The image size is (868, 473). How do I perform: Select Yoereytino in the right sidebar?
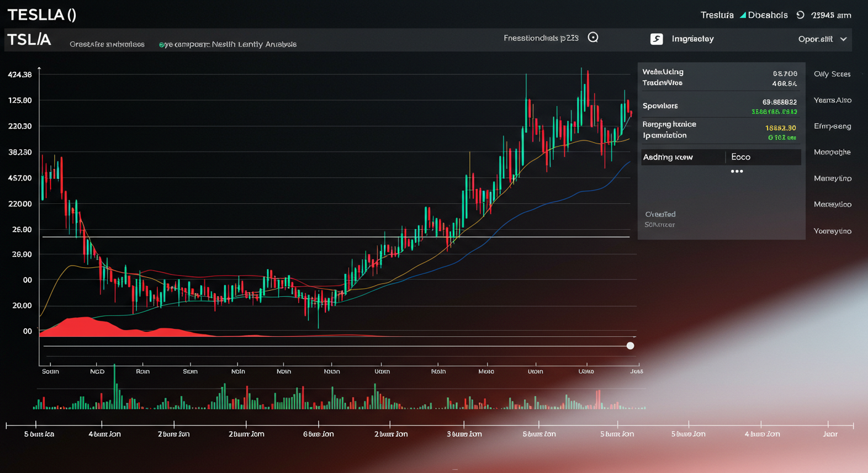tap(832, 231)
